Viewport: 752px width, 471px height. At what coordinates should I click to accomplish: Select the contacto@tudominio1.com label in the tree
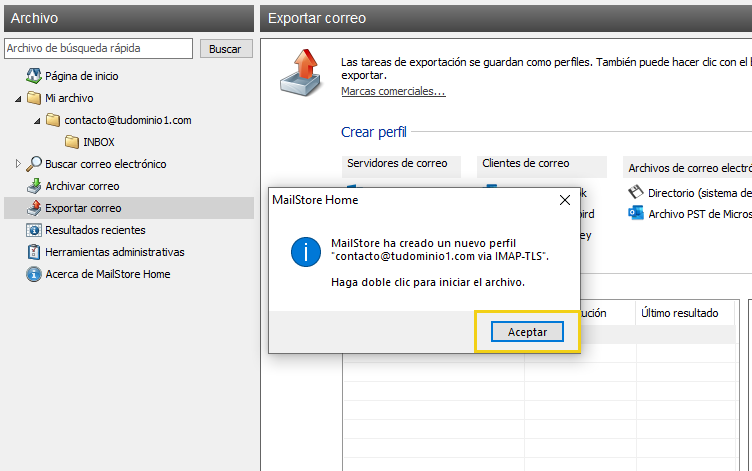[128, 120]
